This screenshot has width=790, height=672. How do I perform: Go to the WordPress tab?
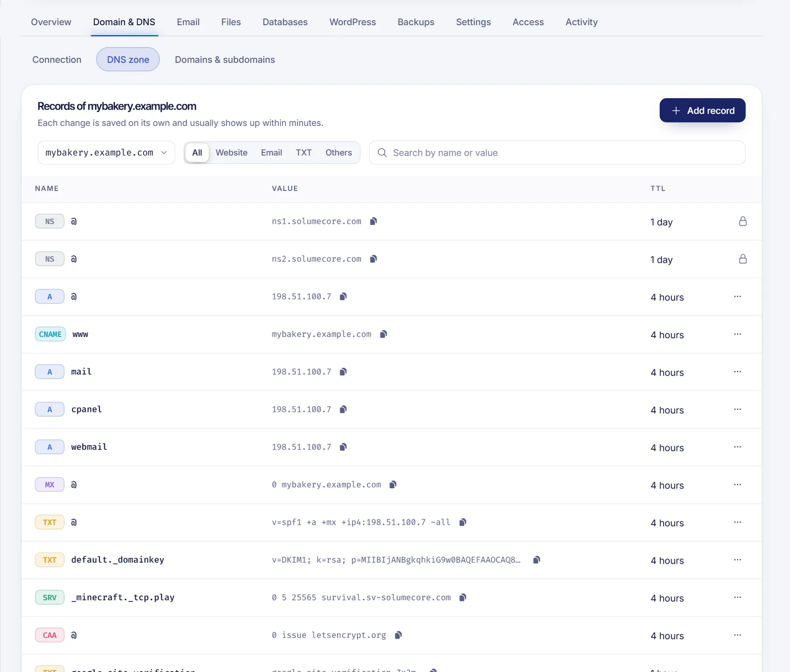coord(353,22)
